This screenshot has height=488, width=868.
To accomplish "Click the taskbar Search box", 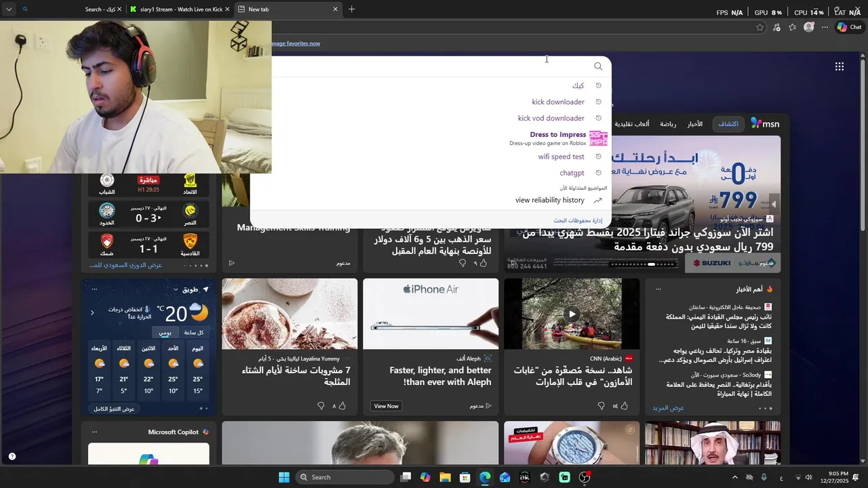I will [344, 477].
